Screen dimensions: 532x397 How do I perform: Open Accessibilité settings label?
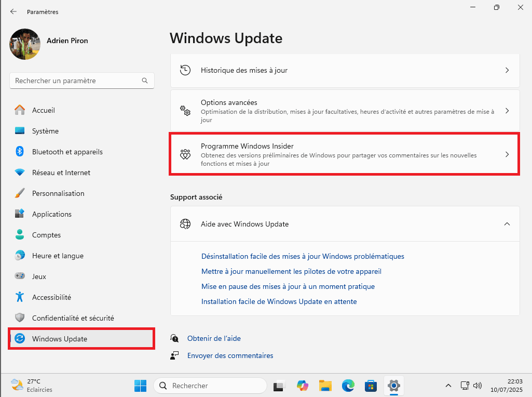[51, 297]
